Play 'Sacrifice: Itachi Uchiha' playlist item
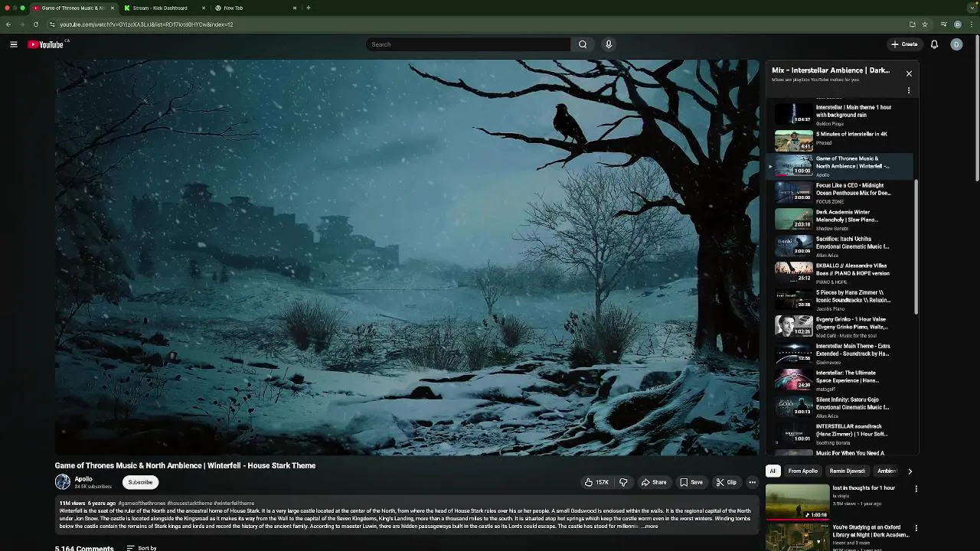This screenshot has width=980, height=551. [x=841, y=246]
